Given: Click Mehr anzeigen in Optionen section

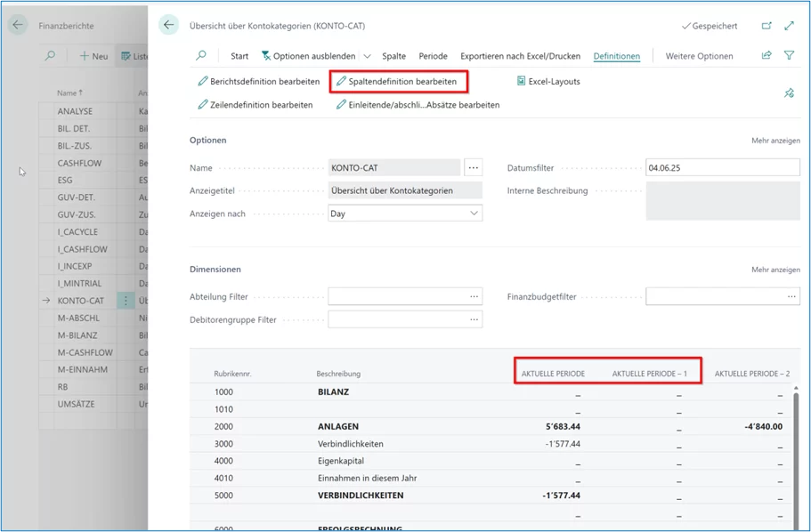Looking at the screenshot, I should coord(775,141).
